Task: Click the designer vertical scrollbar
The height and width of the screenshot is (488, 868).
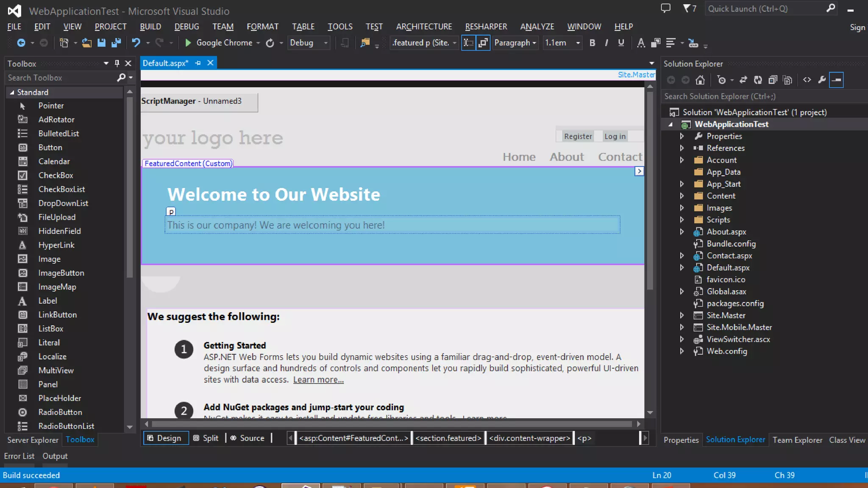Action: (x=650, y=191)
